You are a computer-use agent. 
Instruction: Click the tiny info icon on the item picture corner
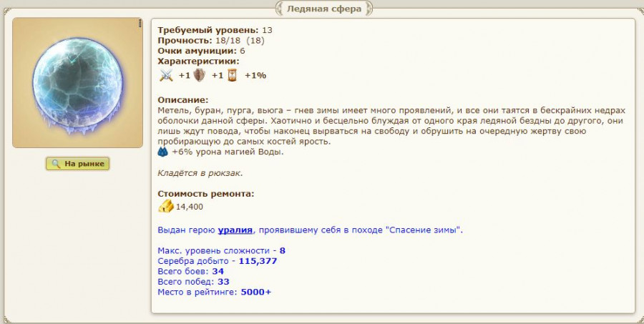point(140,24)
